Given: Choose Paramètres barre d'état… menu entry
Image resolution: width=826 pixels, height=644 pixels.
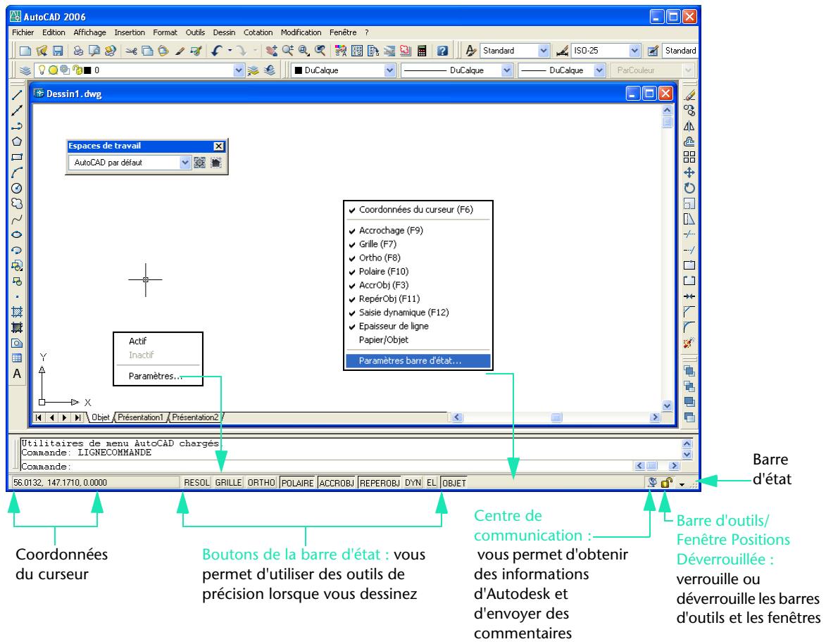Looking at the screenshot, I should [418, 361].
